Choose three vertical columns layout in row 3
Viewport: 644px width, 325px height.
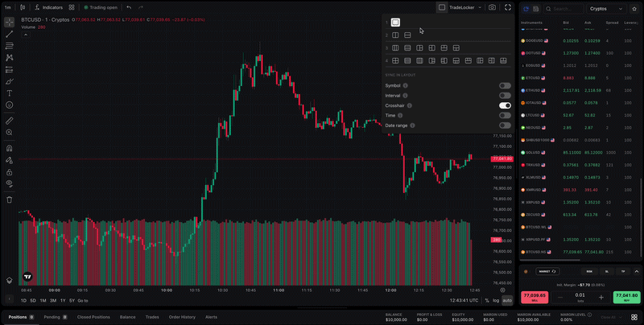click(x=395, y=48)
